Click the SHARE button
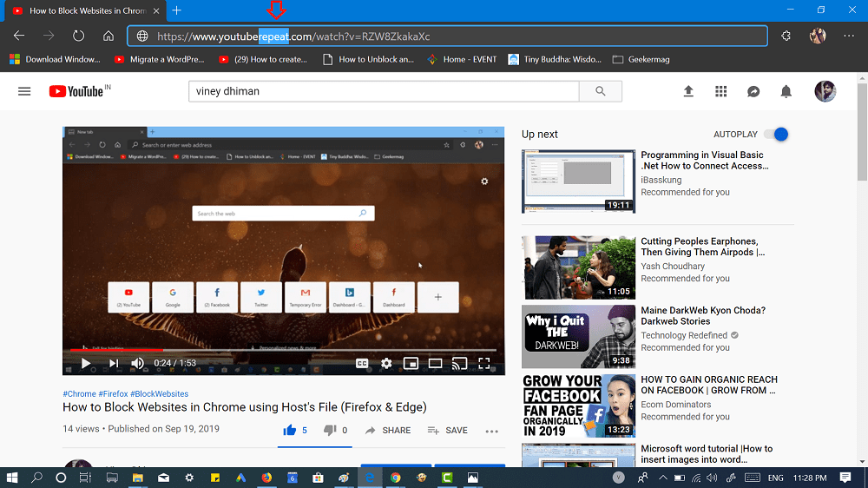 pyautogui.click(x=388, y=431)
